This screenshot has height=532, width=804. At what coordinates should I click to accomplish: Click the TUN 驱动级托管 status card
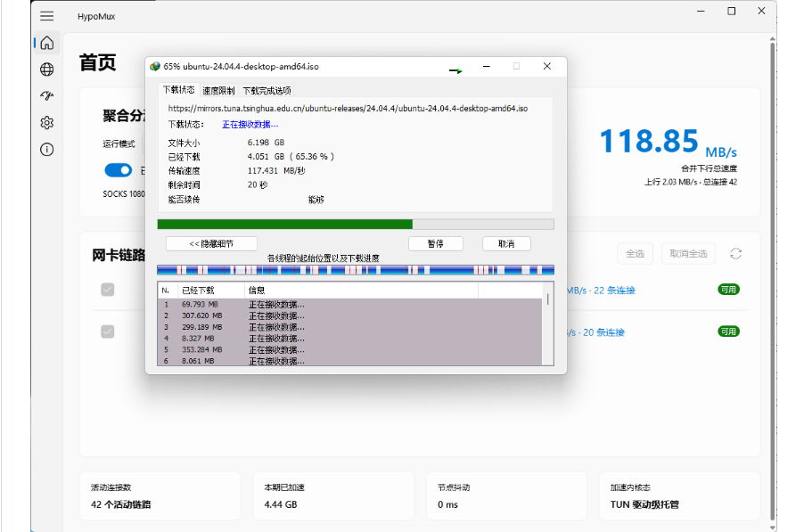pos(679,496)
